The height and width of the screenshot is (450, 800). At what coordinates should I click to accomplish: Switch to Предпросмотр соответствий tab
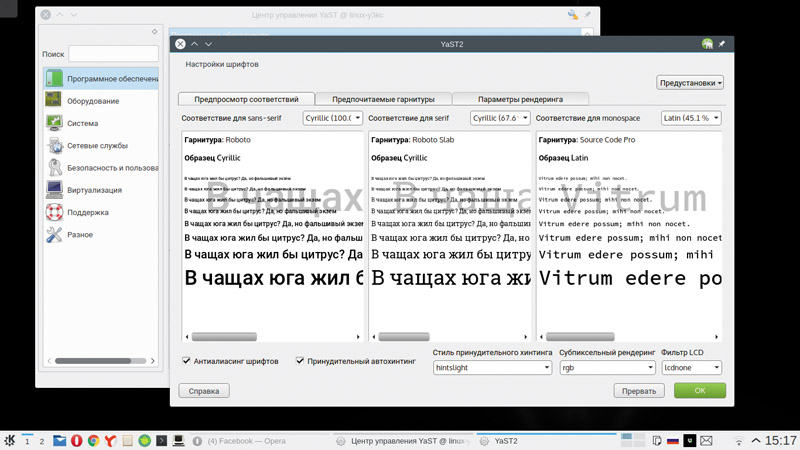coord(246,99)
